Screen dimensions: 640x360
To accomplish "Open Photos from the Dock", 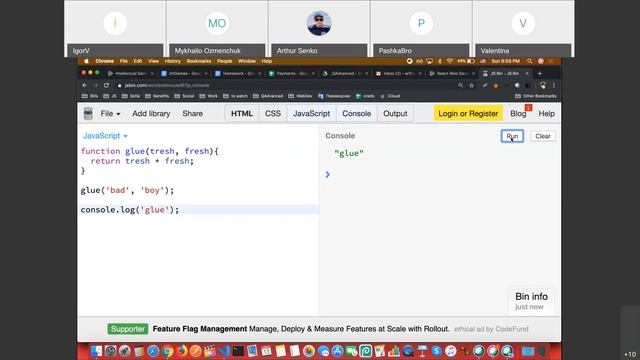I will coord(309,351).
